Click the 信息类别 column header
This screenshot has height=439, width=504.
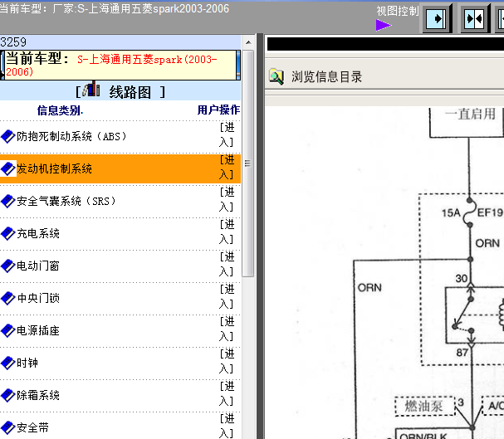coord(60,110)
